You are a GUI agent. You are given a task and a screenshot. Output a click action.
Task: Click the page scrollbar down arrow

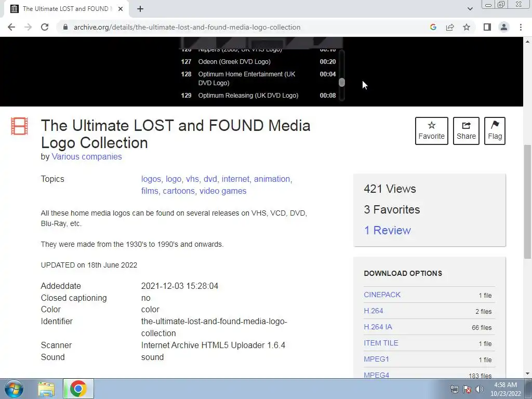528,374
